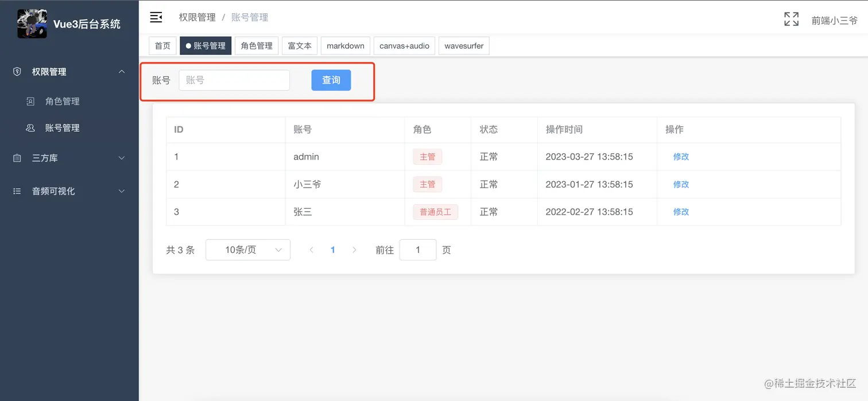Click the 普通员工 role tag

click(x=436, y=212)
